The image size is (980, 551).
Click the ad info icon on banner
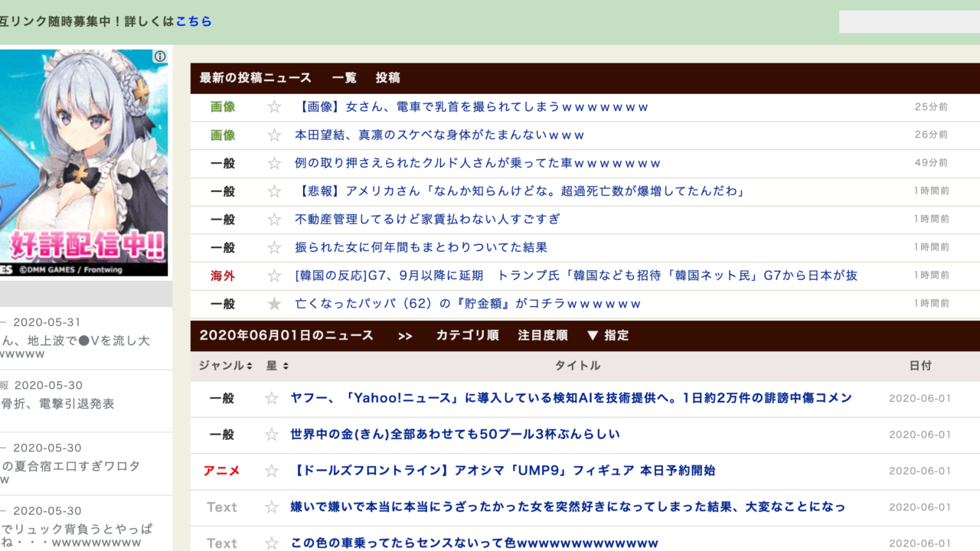(x=160, y=57)
